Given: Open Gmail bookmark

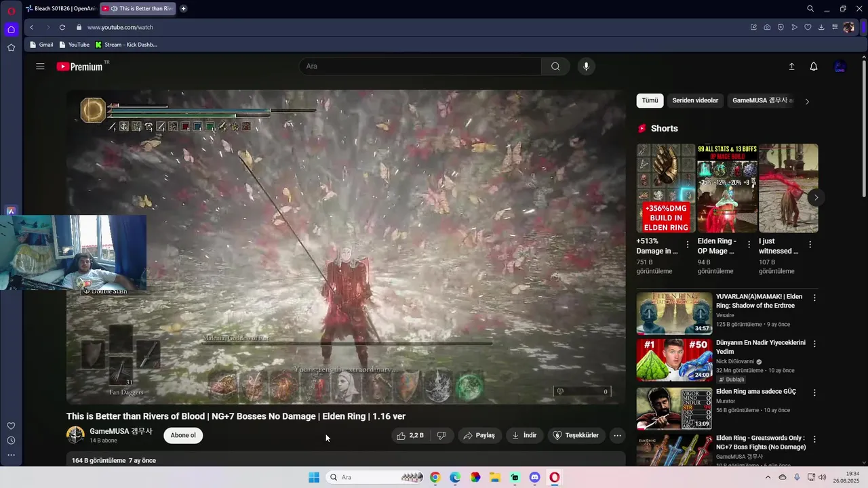Looking at the screenshot, I should 41,45.
